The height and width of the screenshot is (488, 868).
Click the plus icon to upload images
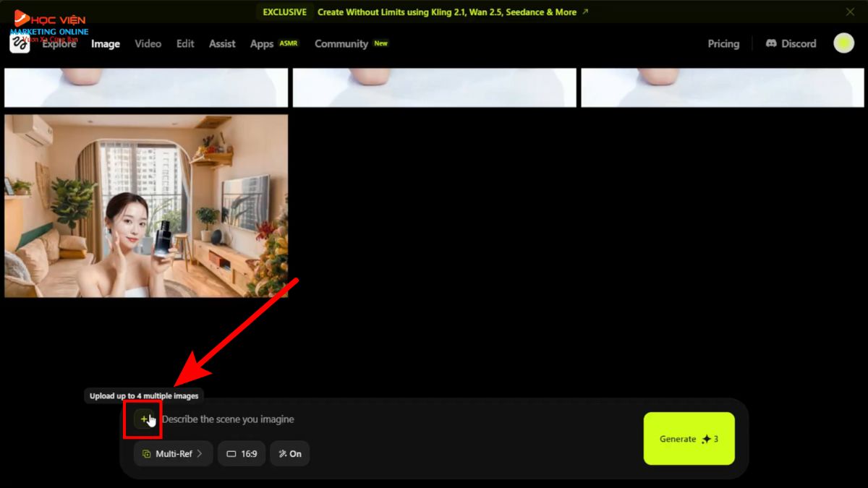[x=143, y=419]
